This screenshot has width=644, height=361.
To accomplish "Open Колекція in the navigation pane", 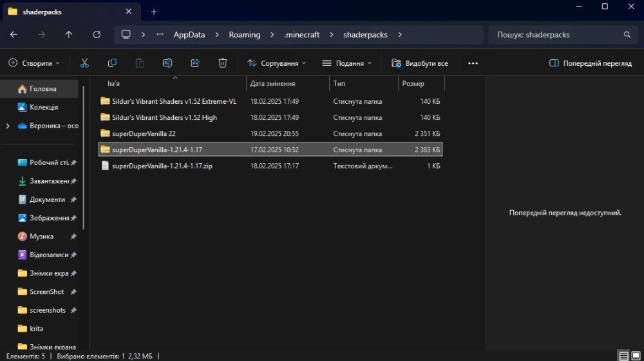I will point(39,107).
